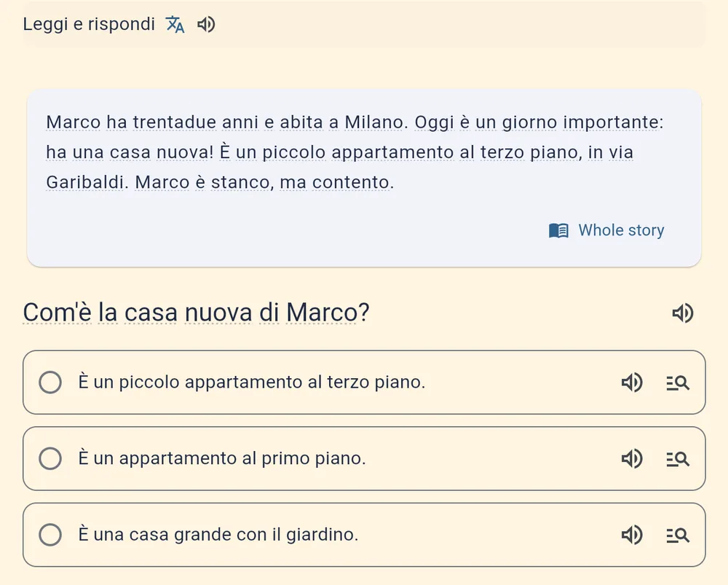Viewport: 728px width, 585px height.
Task: Open word lookup for piccolo appartamento answer
Action: tap(678, 383)
